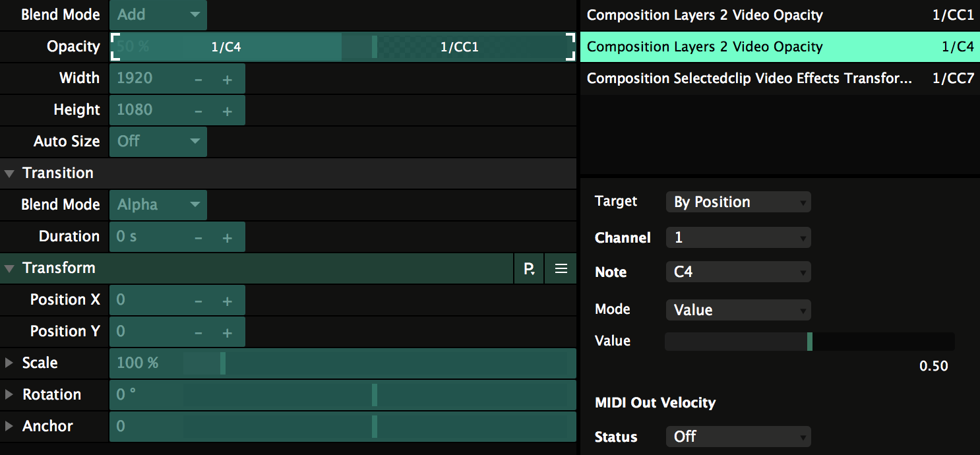Image resolution: width=980 pixels, height=455 pixels.
Task: Open the MIDI Note C4 dropdown
Action: click(x=738, y=272)
